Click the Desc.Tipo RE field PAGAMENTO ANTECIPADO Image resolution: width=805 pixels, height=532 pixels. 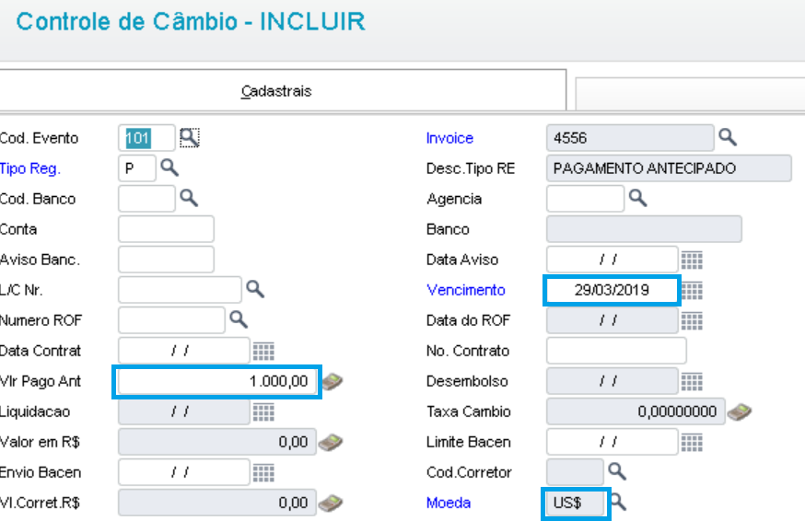point(669,168)
